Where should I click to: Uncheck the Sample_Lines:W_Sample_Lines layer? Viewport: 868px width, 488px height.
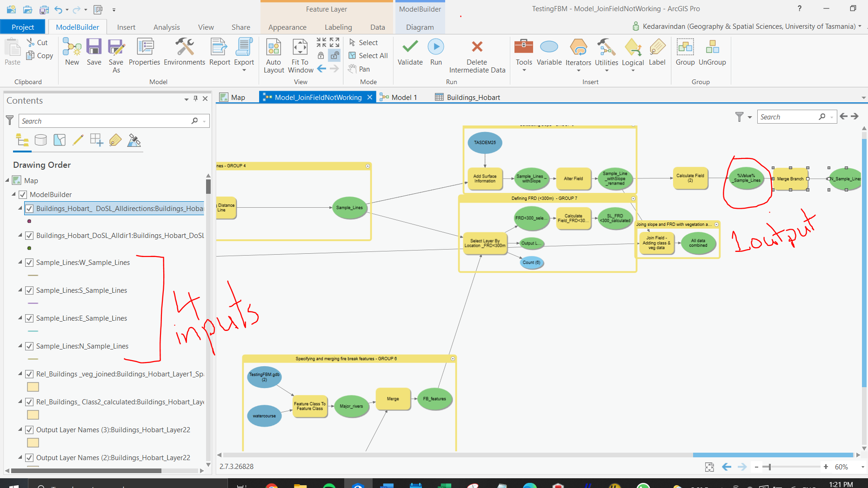(29, 263)
